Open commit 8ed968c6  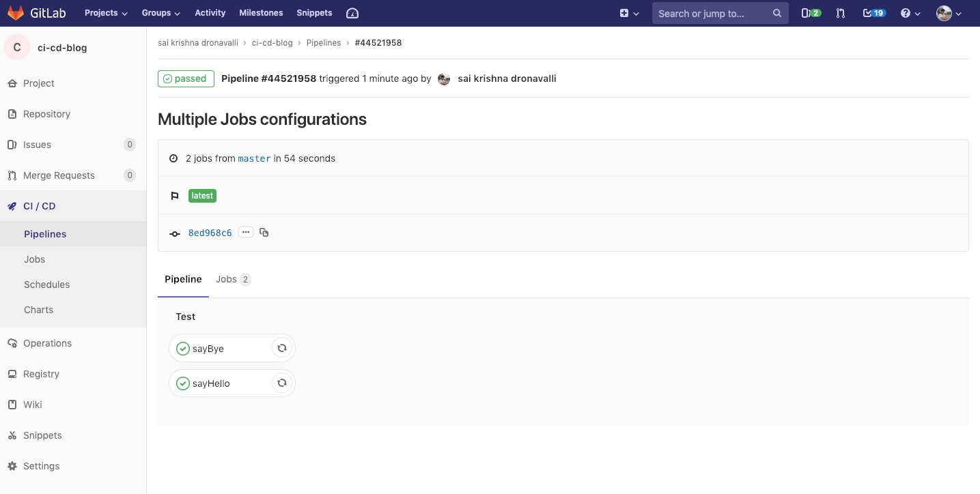(x=210, y=233)
